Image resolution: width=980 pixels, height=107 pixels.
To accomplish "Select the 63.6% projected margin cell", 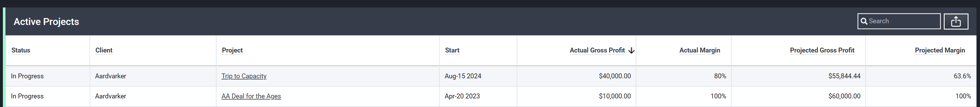I will (921, 76).
